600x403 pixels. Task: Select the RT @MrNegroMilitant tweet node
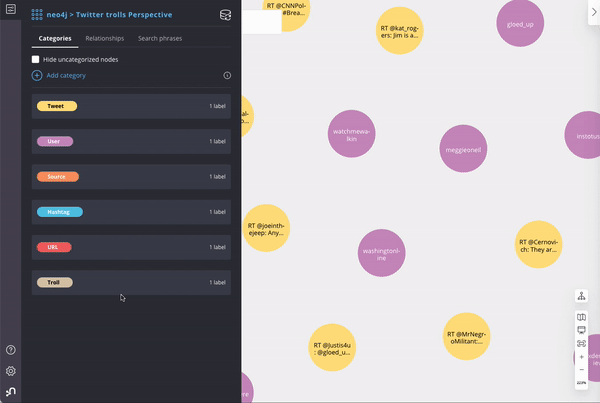click(466, 336)
